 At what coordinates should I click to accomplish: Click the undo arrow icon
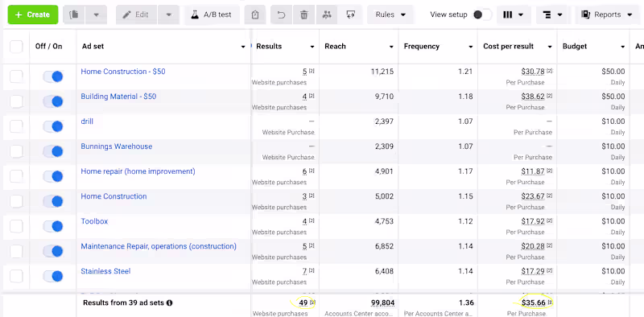pyautogui.click(x=281, y=14)
